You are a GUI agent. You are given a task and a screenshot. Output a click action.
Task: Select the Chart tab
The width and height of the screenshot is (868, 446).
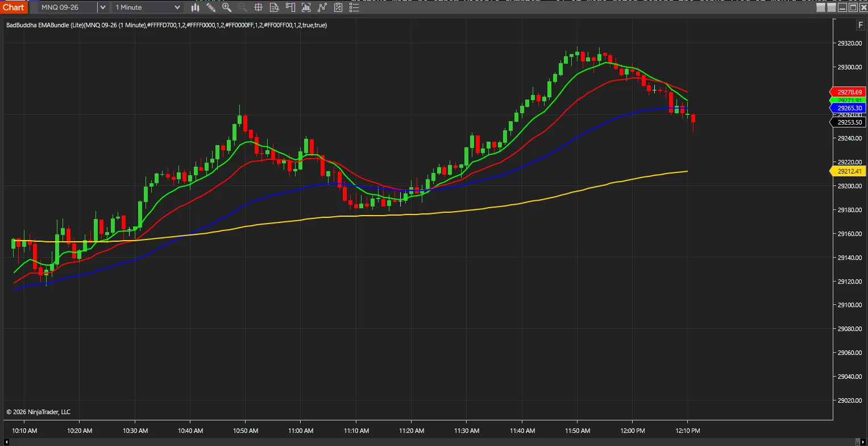13,7
